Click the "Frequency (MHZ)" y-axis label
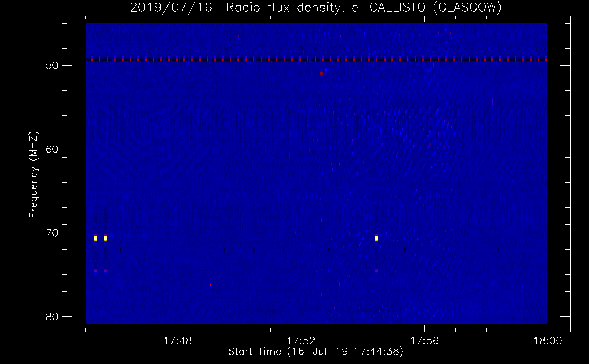589x364 pixels. pos(33,175)
